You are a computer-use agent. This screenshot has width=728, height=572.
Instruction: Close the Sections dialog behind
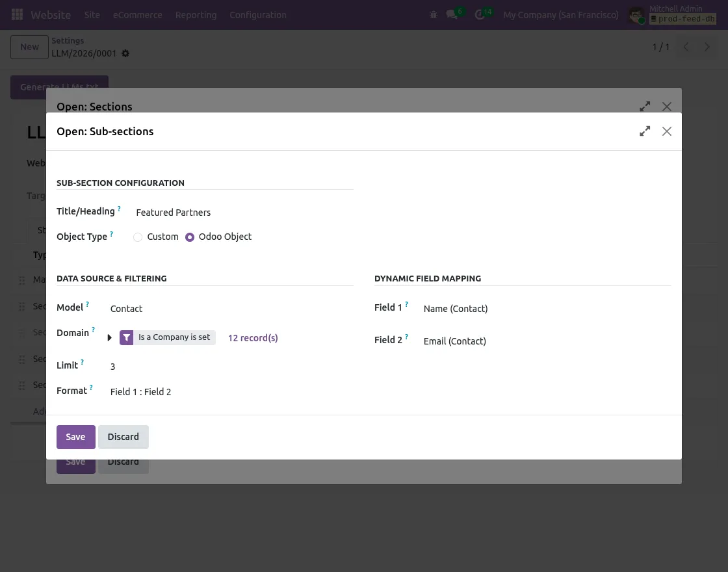coord(667,107)
